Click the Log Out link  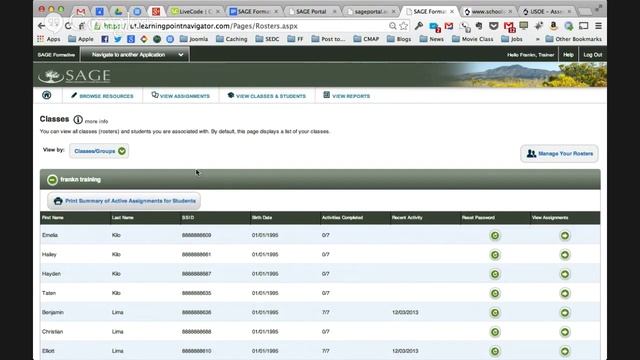pos(593,55)
